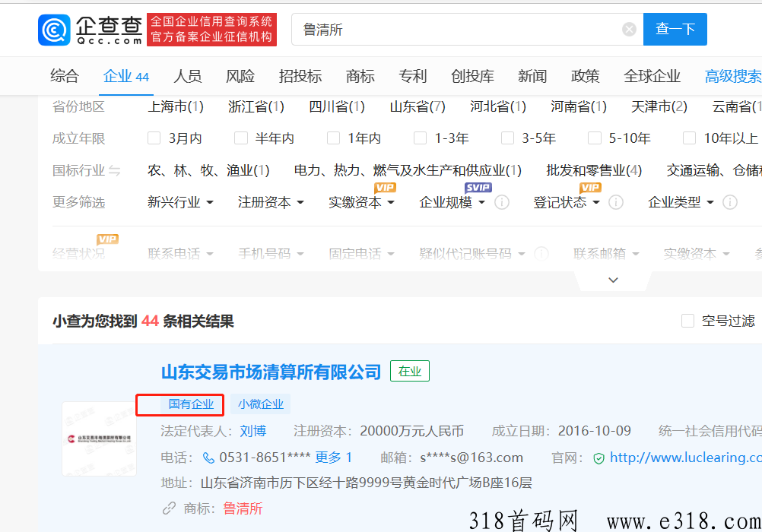Open the 高级搜索 link

click(x=733, y=76)
